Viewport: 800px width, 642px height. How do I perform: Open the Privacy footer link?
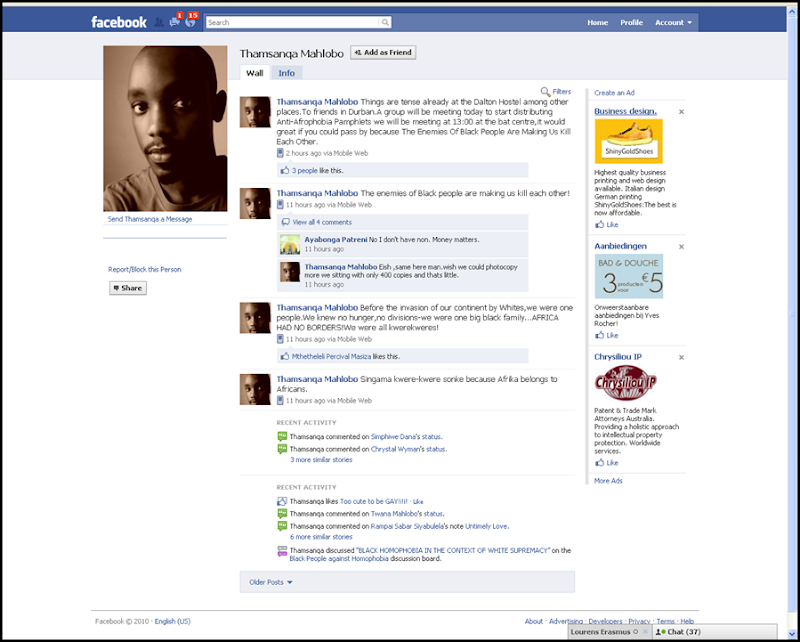coord(639,621)
